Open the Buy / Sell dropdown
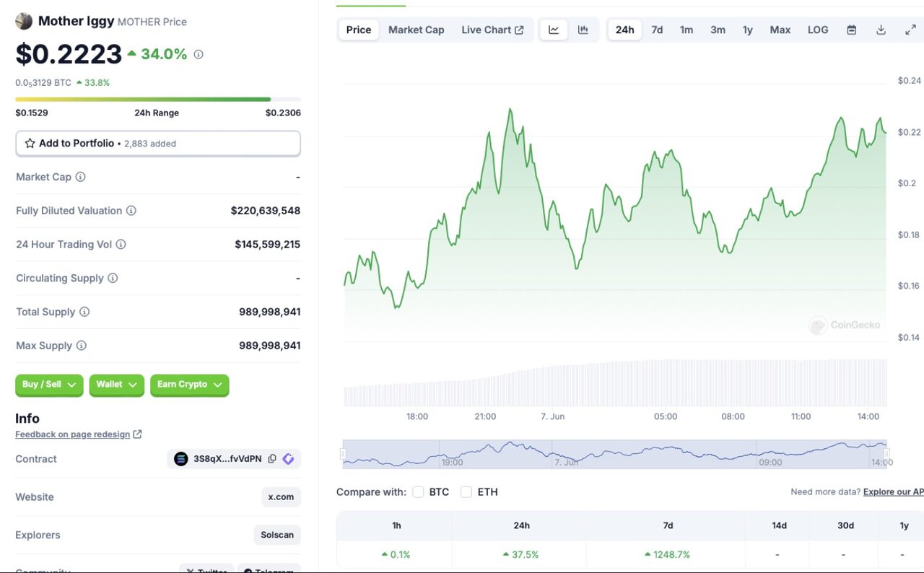Viewport: 924px width, 573px height. click(49, 385)
